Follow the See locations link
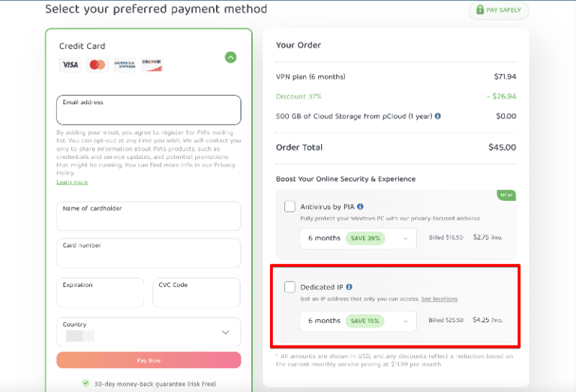The width and height of the screenshot is (576, 392). click(x=439, y=299)
